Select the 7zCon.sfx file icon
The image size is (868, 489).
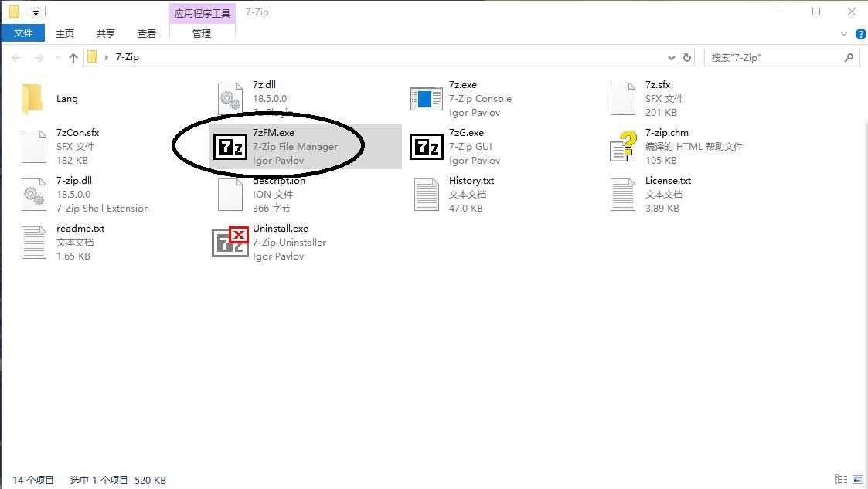coord(34,147)
